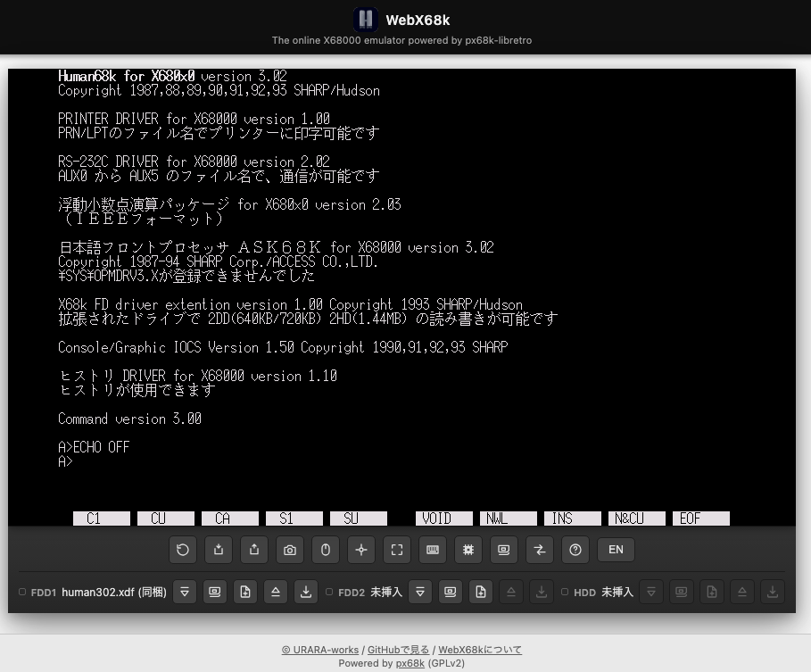The height and width of the screenshot is (672, 811).
Task: Click the S1 function key label
Action: 294,519
